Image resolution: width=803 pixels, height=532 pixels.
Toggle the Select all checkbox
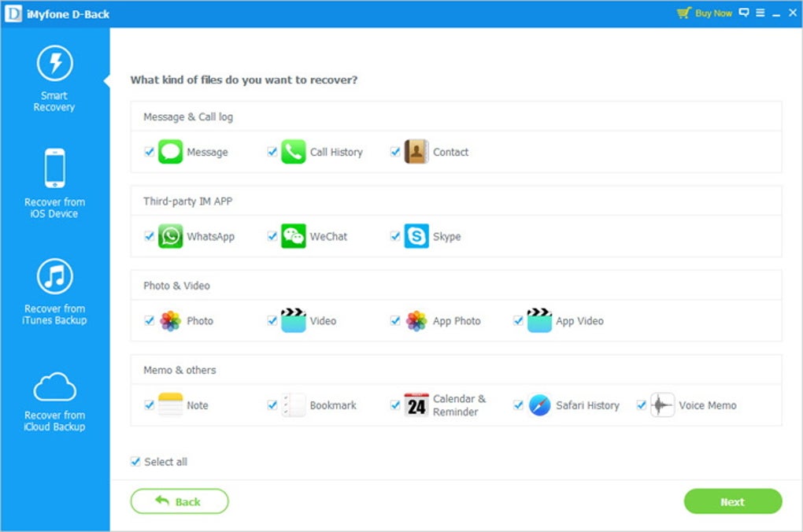pos(135,462)
